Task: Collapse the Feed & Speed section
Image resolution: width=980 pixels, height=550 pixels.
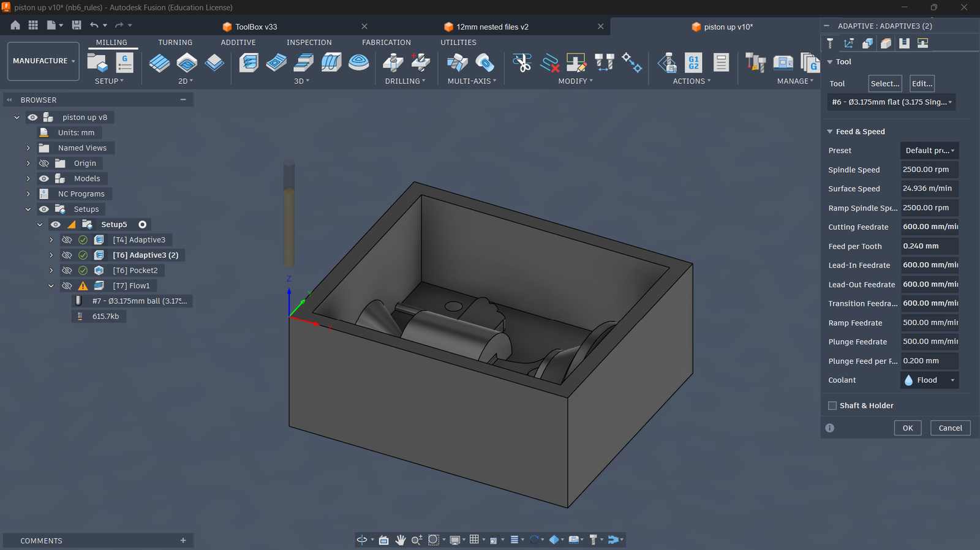Action: click(830, 132)
